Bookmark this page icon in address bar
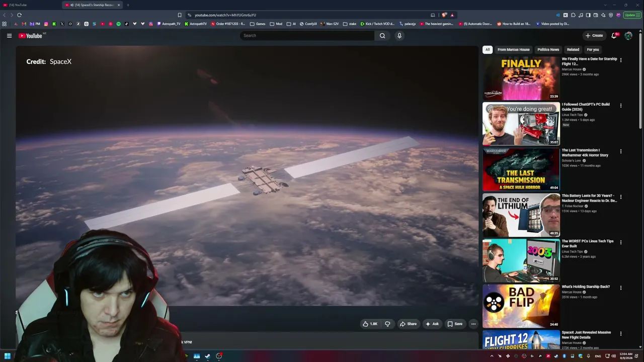The width and height of the screenshot is (644, 362). pos(180,15)
